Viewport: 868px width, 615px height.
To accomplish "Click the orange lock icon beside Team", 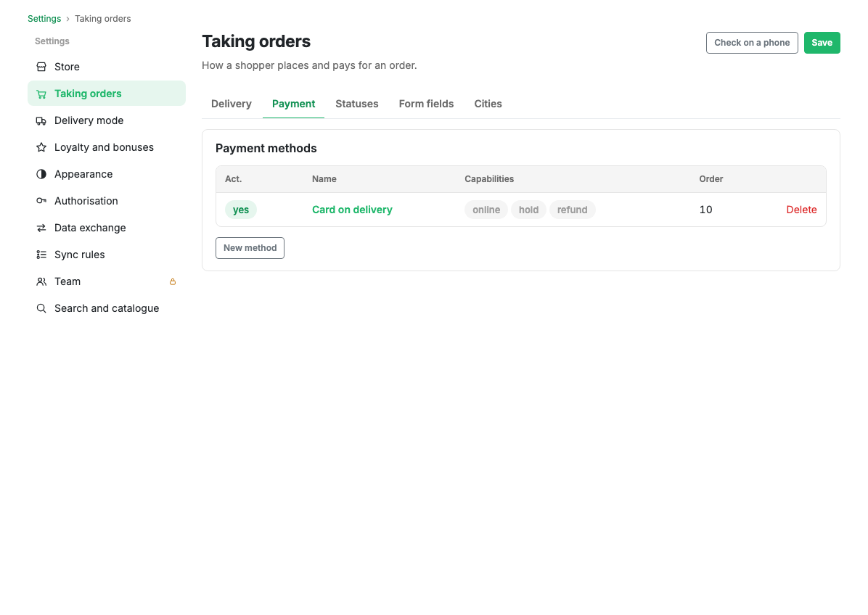I will pyautogui.click(x=173, y=281).
